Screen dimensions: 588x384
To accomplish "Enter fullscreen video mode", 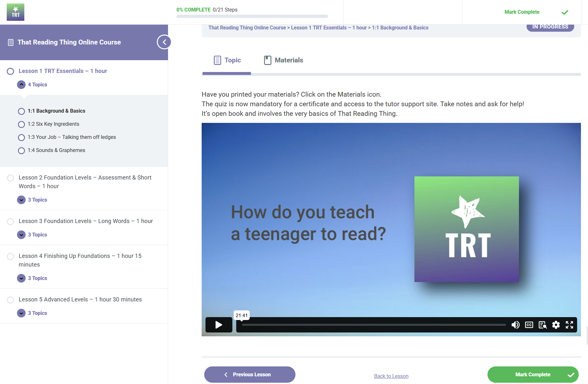I will [x=569, y=325].
